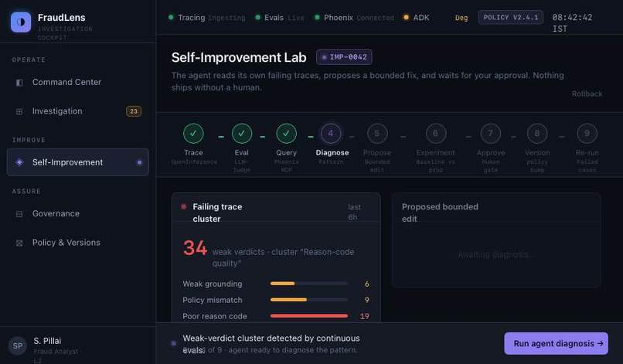Click the Proposed bounded edit heading
Screen dimensions: 623x364
pos(440,213)
